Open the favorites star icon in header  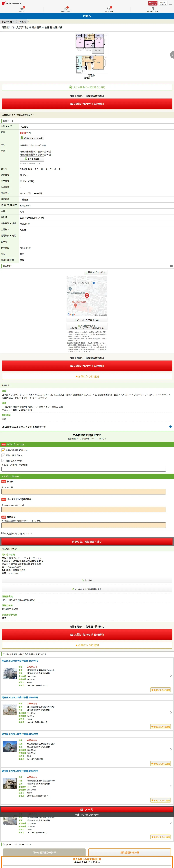coord(22,9)
